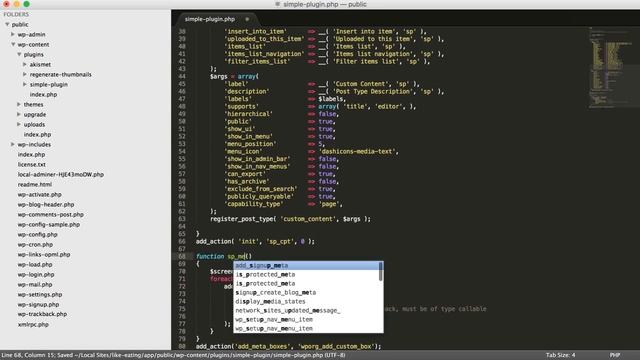Viewport: 640px width, 360px height.
Task: Open wp-mail.php file
Action: point(35,284)
